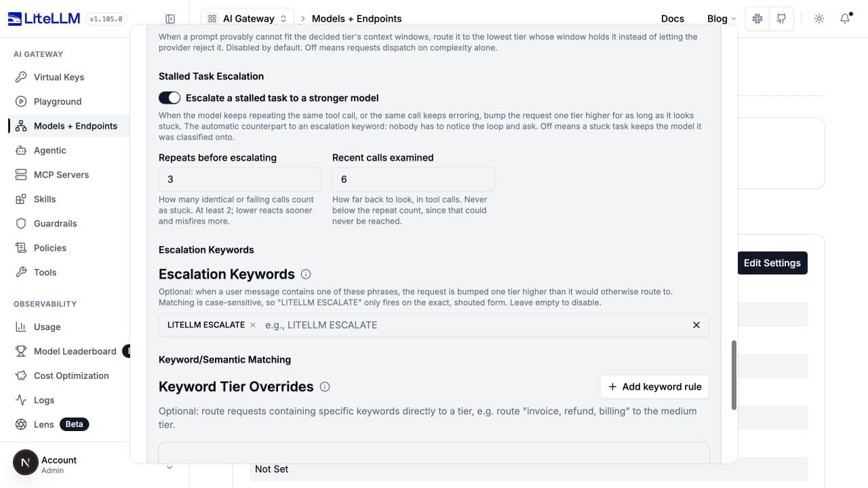Click the Repeats before escalating field
868x488 pixels.
[240, 179]
